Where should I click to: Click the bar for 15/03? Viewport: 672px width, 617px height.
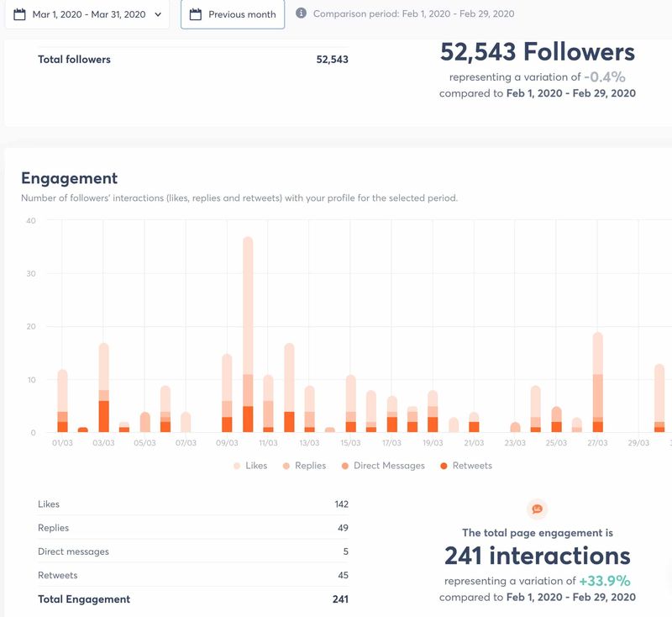click(x=351, y=403)
